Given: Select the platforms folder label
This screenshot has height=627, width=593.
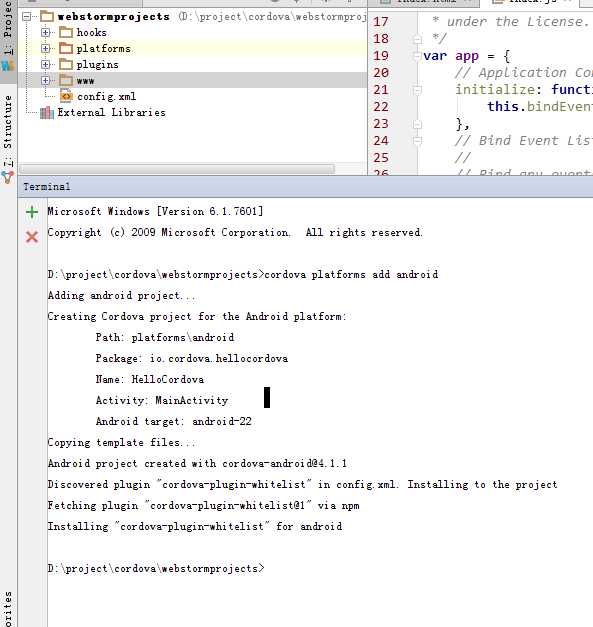Looking at the screenshot, I should [104, 48].
